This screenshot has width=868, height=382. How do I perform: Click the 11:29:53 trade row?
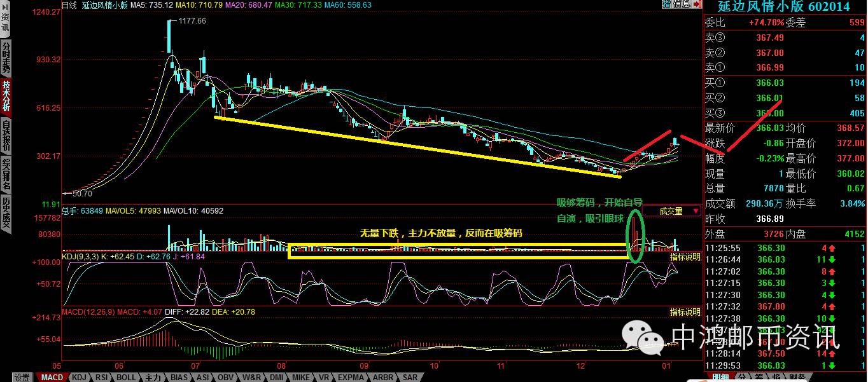tap(785, 365)
